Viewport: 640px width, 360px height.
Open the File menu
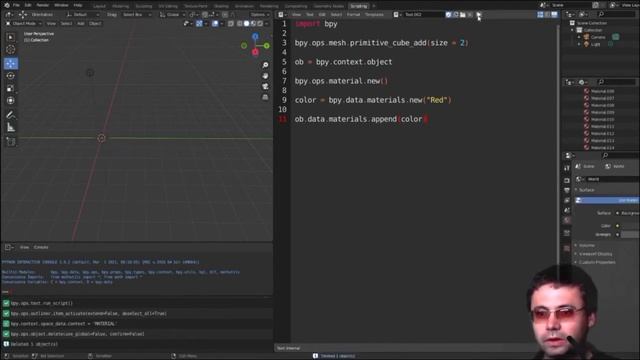coord(16,5)
